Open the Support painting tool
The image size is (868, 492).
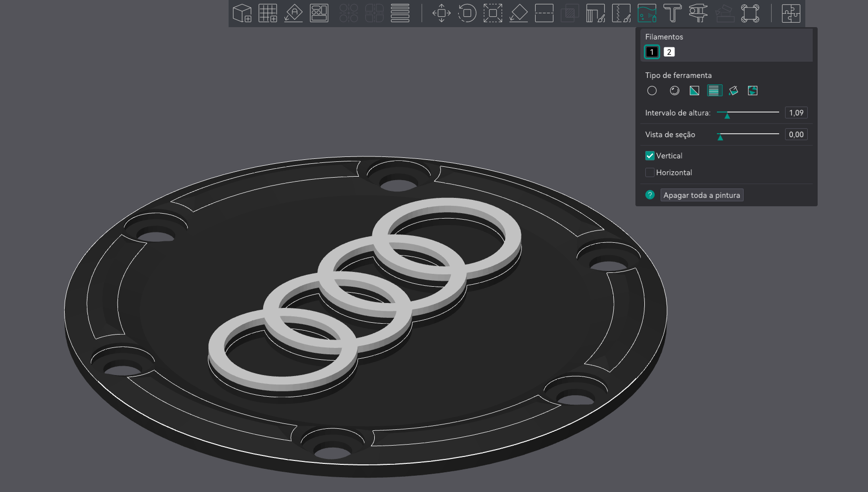[595, 13]
